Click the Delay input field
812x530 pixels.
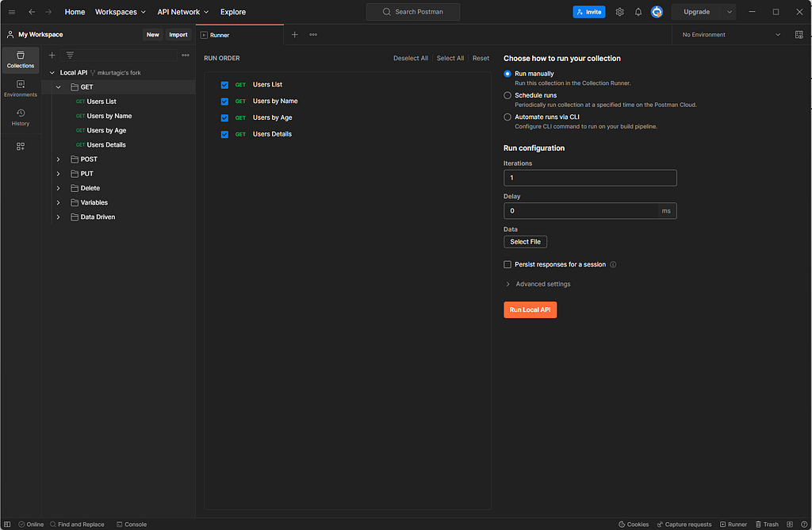tap(590, 211)
